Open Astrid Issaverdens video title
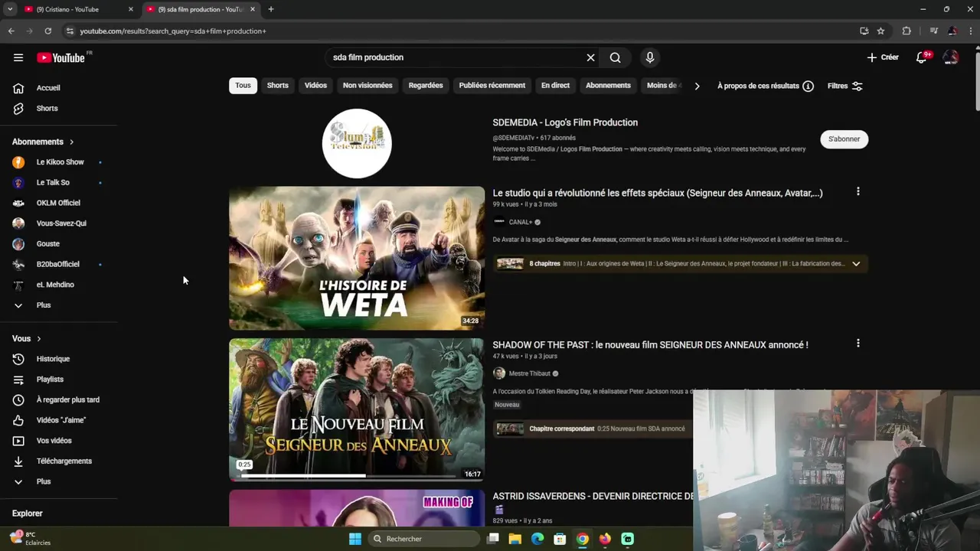980x551 pixels. pyautogui.click(x=592, y=496)
